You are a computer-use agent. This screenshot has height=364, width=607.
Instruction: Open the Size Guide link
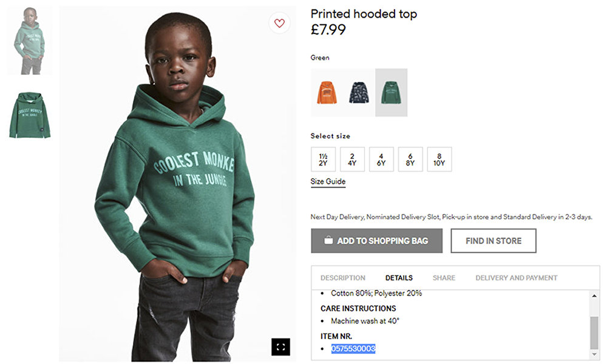[x=328, y=181]
